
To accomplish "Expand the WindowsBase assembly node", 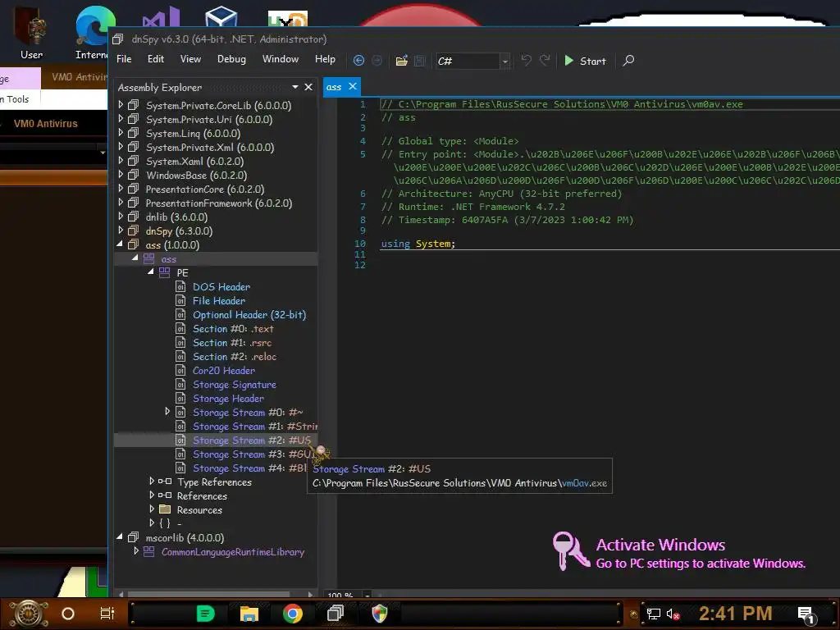I will coord(121,175).
